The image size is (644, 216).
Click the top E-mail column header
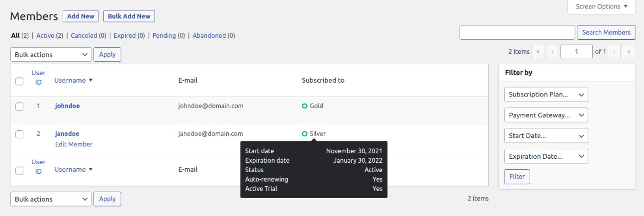pos(188,80)
